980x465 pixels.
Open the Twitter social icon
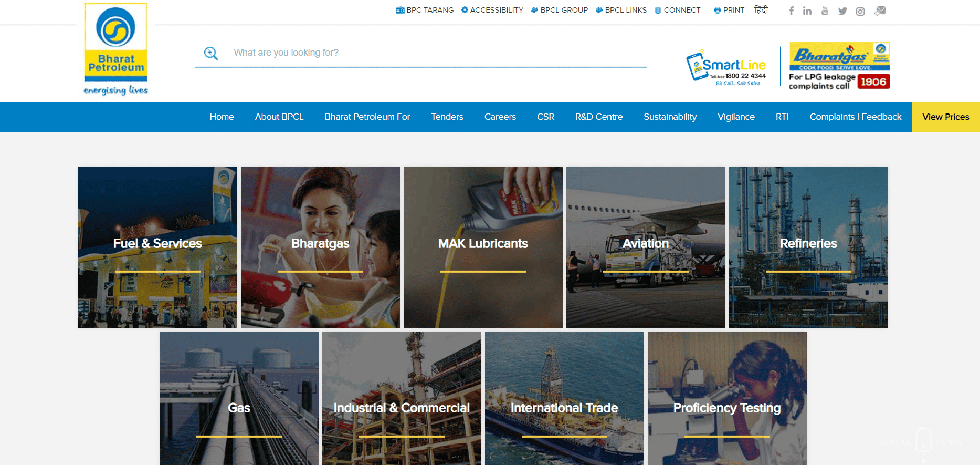coord(842,11)
